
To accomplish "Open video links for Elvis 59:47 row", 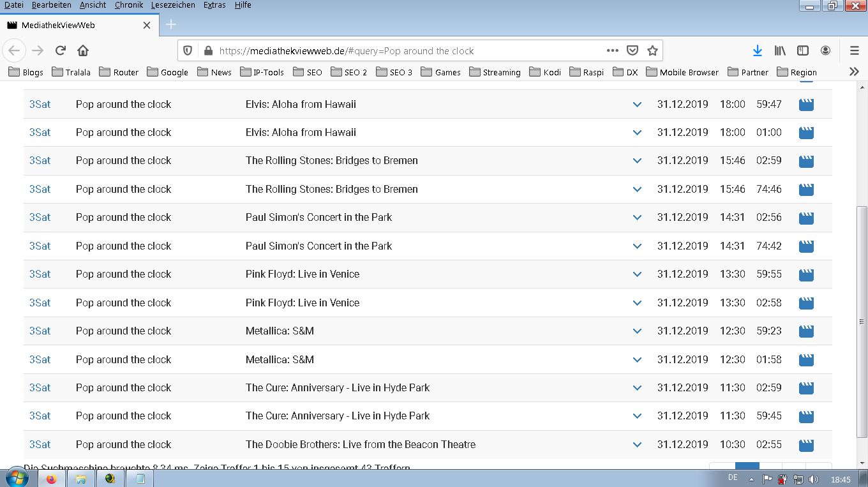I will 806,105.
